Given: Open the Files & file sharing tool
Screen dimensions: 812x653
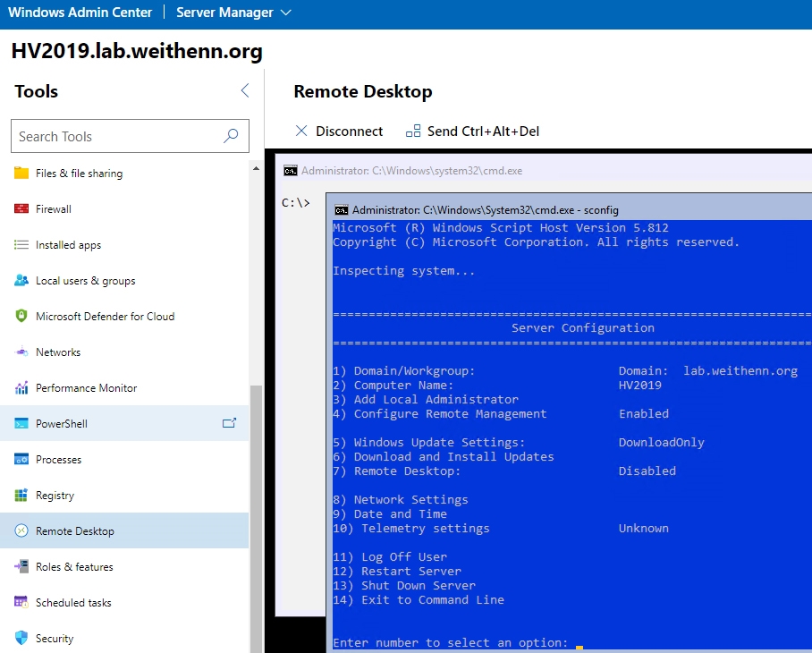Looking at the screenshot, I should point(124,173).
